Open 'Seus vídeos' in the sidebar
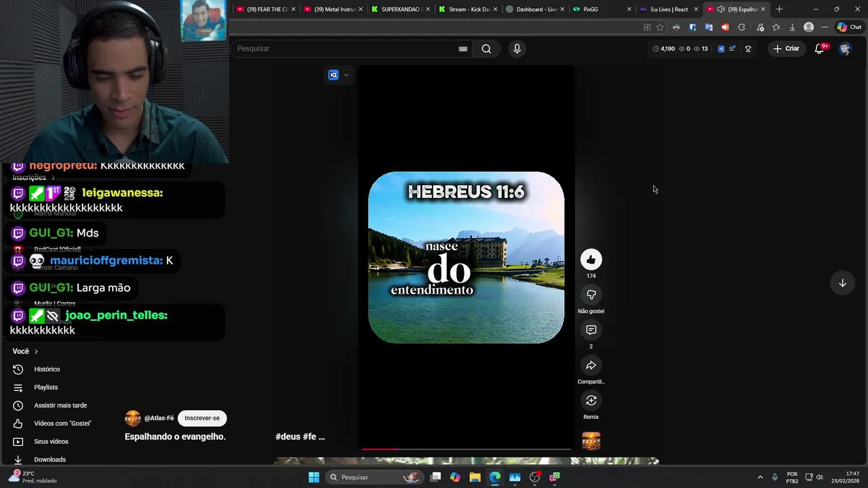 click(x=51, y=441)
